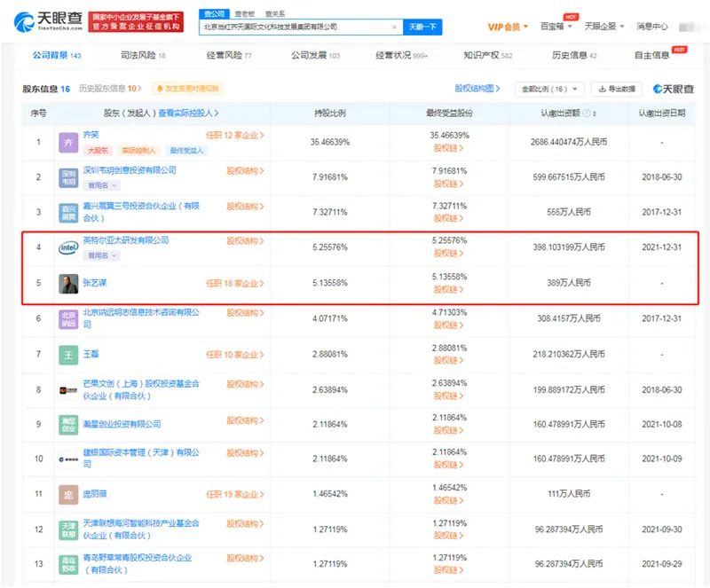Switch to the 司法风险 tab

click(142, 56)
